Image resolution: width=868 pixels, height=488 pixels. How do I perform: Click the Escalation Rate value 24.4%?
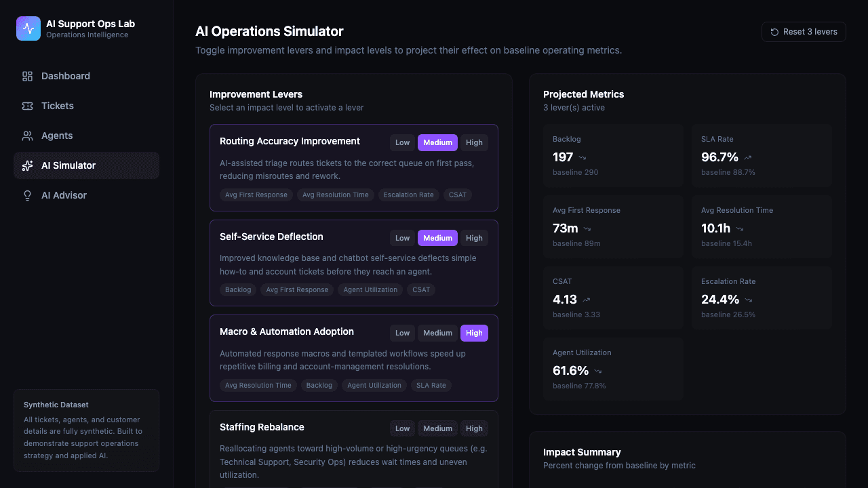(x=720, y=300)
